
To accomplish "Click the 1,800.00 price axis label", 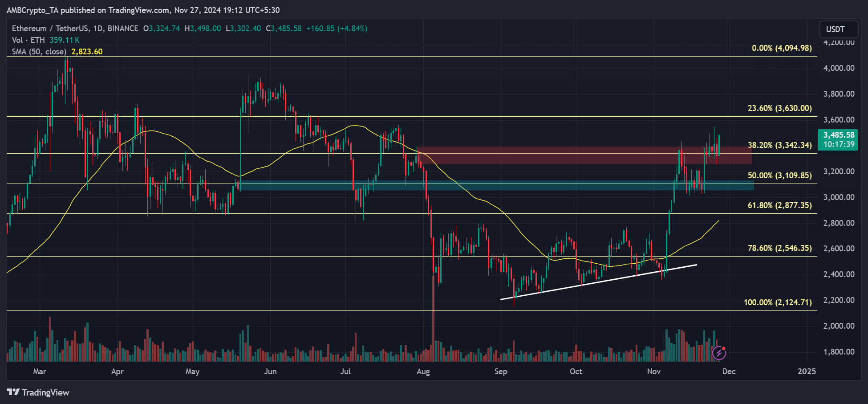I will coord(839,352).
